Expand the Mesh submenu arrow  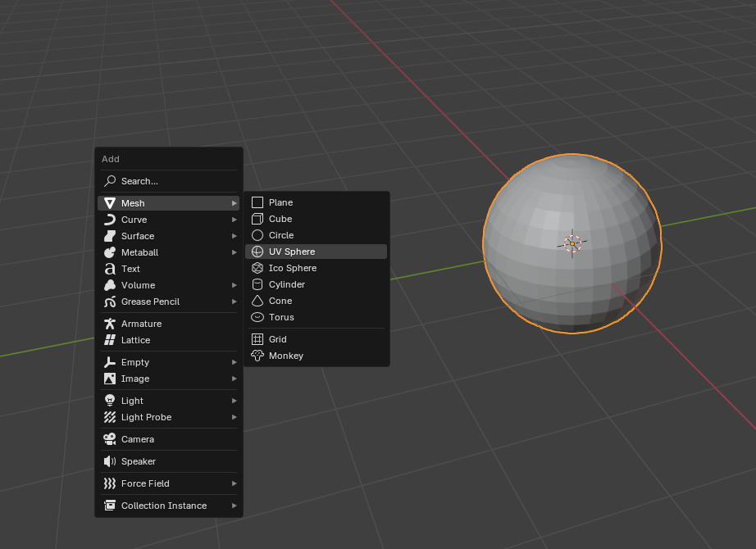(x=234, y=203)
